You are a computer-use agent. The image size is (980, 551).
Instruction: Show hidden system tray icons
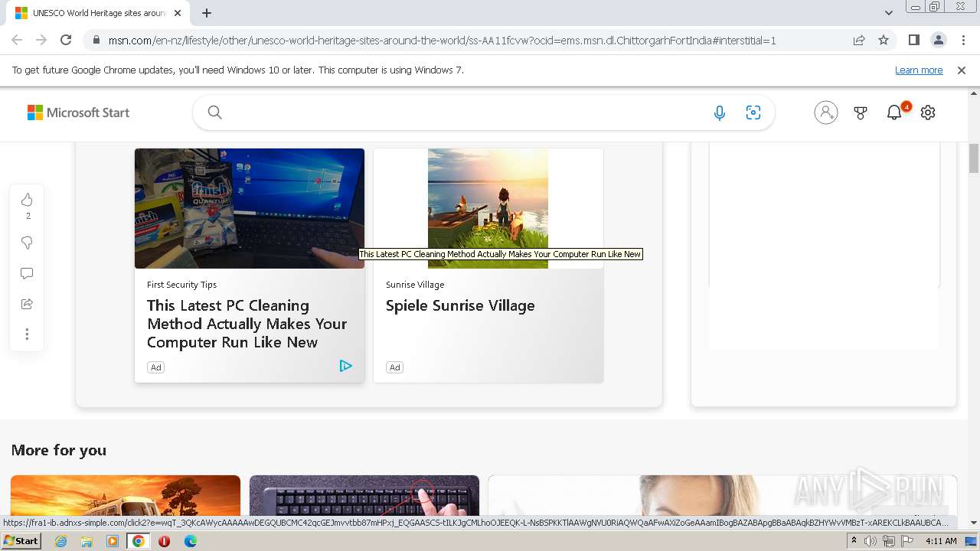pyautogui.click(x=854, y=541)
